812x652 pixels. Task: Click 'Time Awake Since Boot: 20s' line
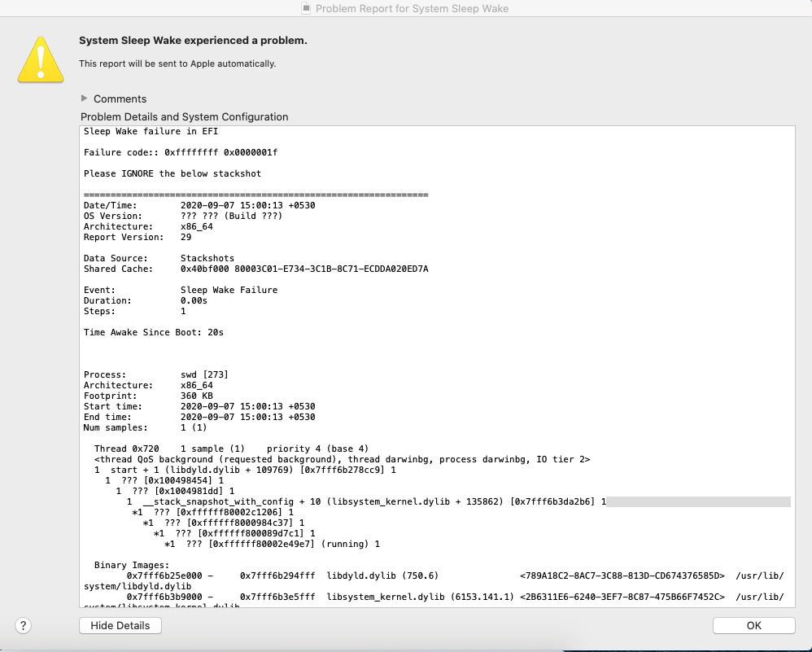tap(153, 333)
